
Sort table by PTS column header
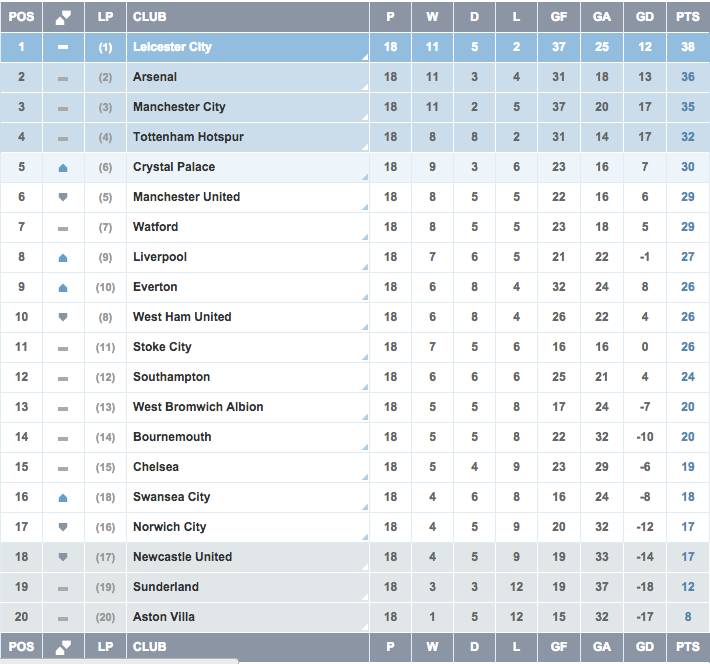pyautogui.click(x=688, y=17)
